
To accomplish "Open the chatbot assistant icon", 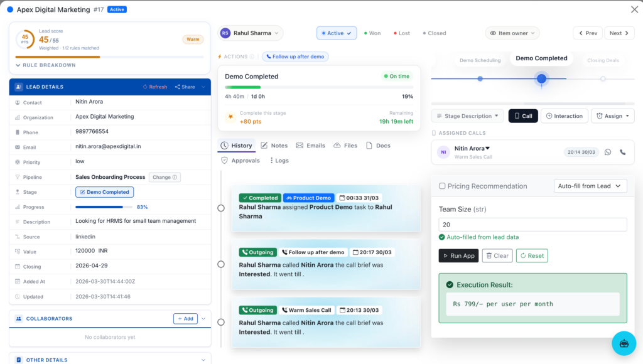I will (624, 343).
